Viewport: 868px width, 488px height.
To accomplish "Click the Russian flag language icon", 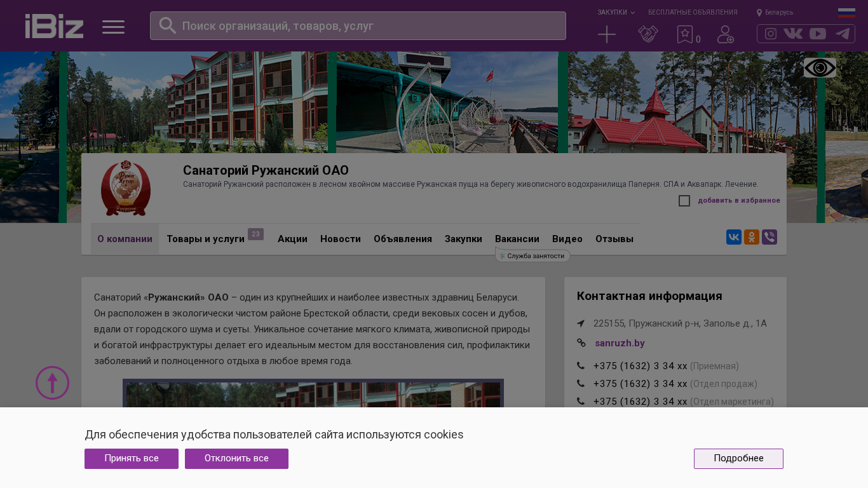I will (846, 13).
